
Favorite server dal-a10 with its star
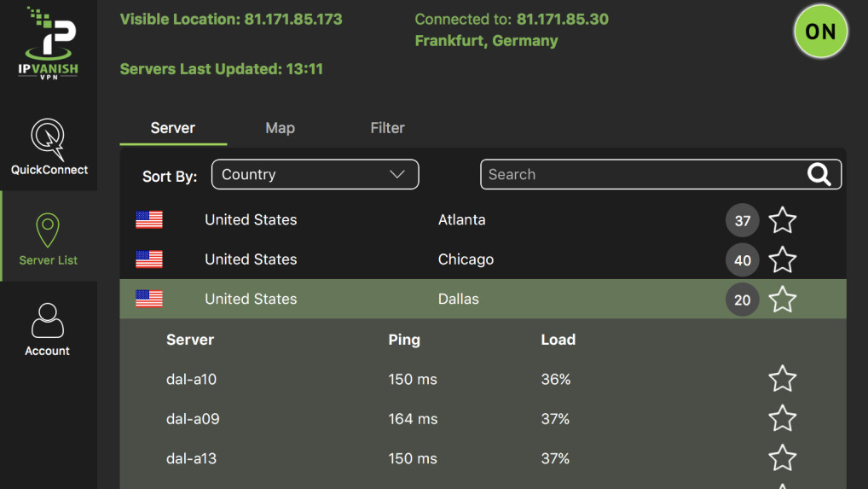(x=782, y=379)
